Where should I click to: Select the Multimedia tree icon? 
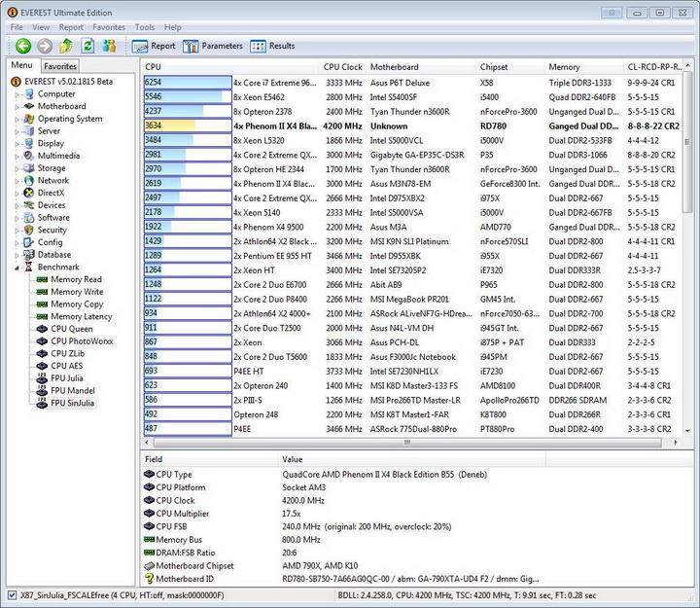pos(29,156)
